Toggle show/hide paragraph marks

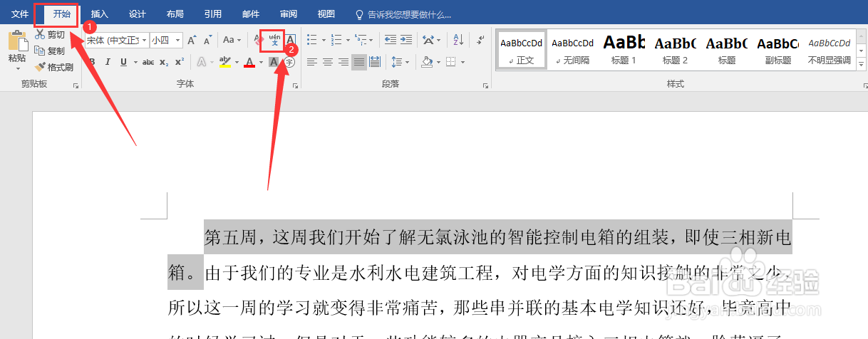tap(481, 40)
